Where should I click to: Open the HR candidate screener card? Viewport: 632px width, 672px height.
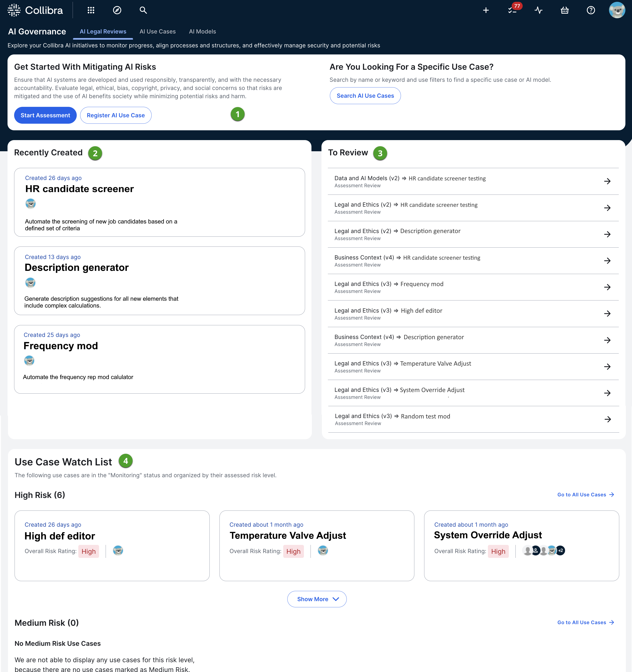79,189
